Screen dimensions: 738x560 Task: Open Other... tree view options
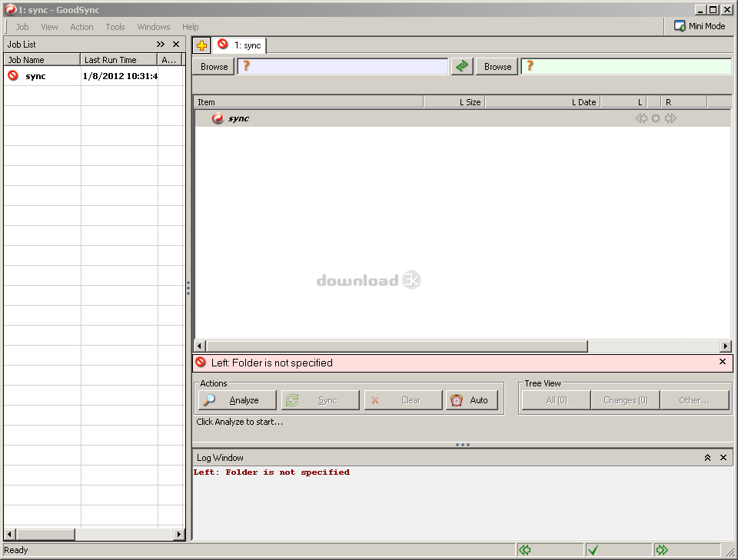pyautogui.click(x=694, y=400)
